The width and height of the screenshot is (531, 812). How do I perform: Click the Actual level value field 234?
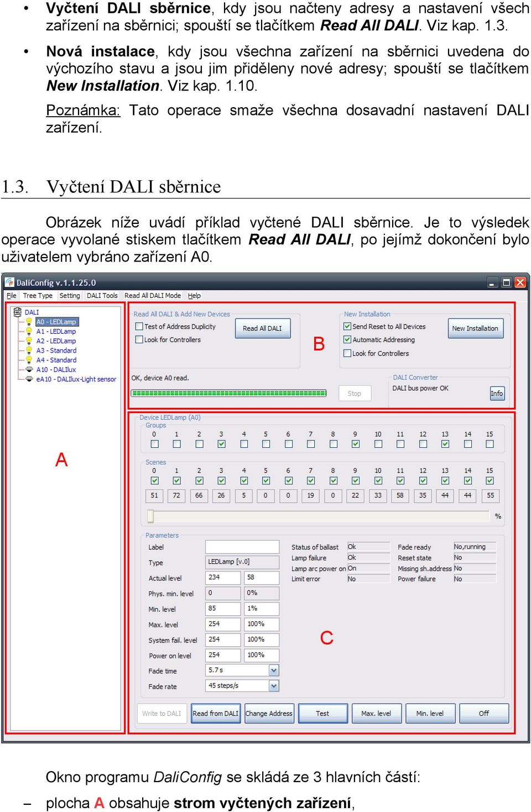223,578
